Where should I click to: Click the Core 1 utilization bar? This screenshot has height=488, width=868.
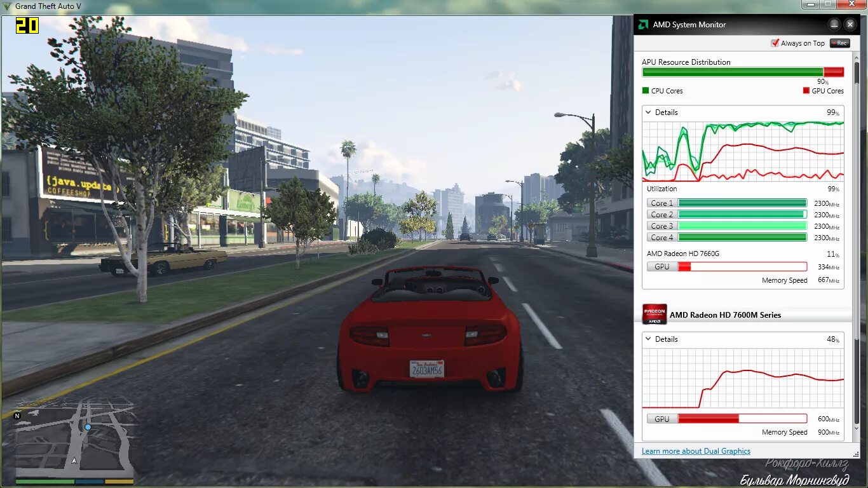(742, 203)
